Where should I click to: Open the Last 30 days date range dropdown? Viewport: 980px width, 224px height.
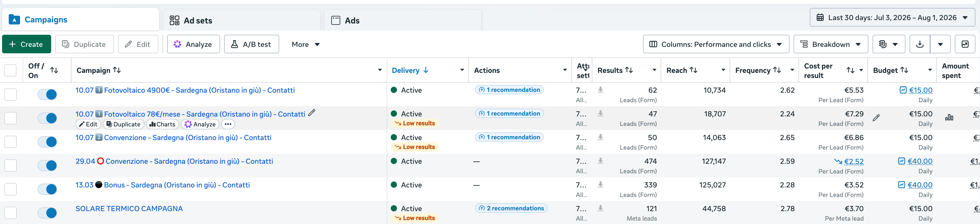(892, 18)
